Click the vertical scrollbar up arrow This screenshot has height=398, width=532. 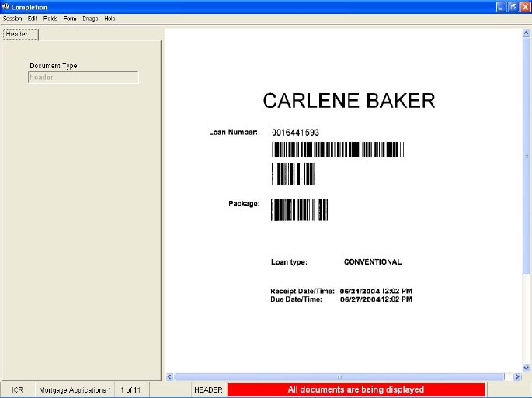[527, 35]
